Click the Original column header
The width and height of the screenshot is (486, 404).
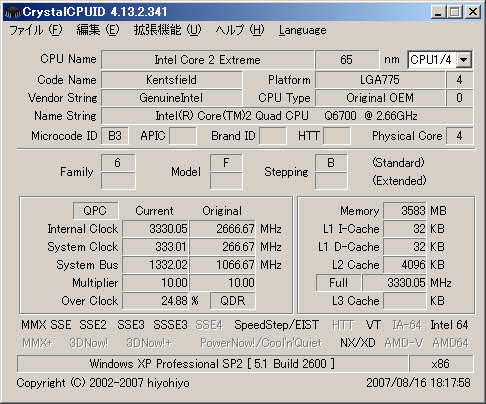(222, 211)
